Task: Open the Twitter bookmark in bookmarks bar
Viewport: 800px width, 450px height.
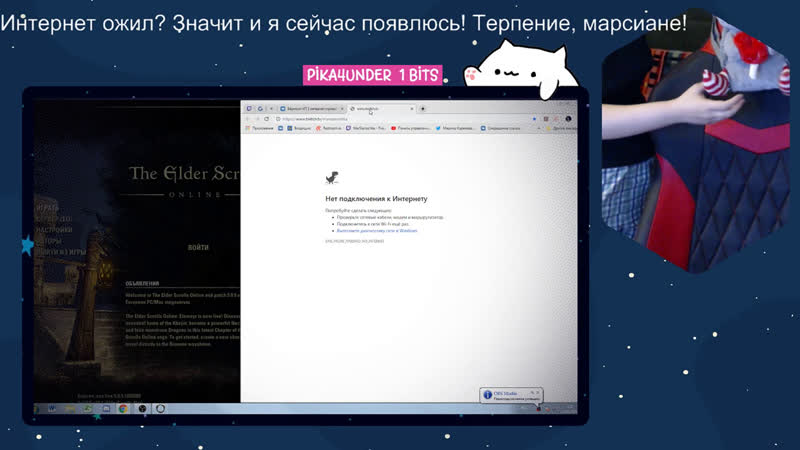Action: 455,128
